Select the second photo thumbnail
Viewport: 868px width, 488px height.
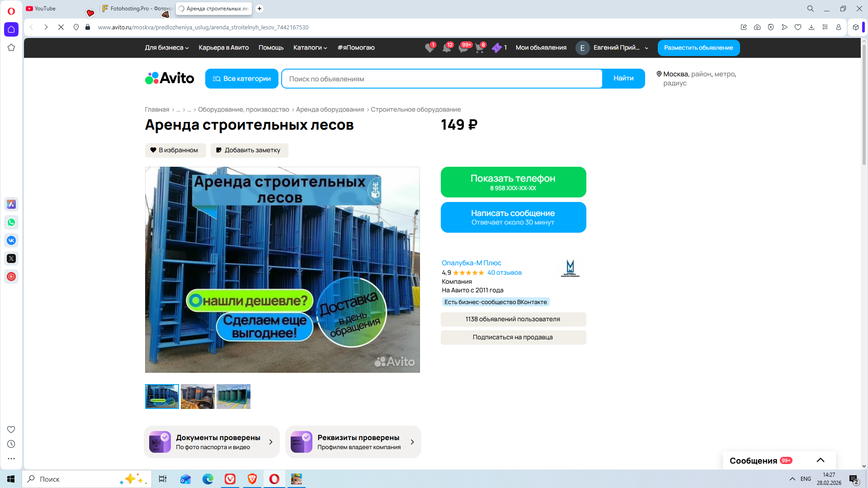(198, 397)
